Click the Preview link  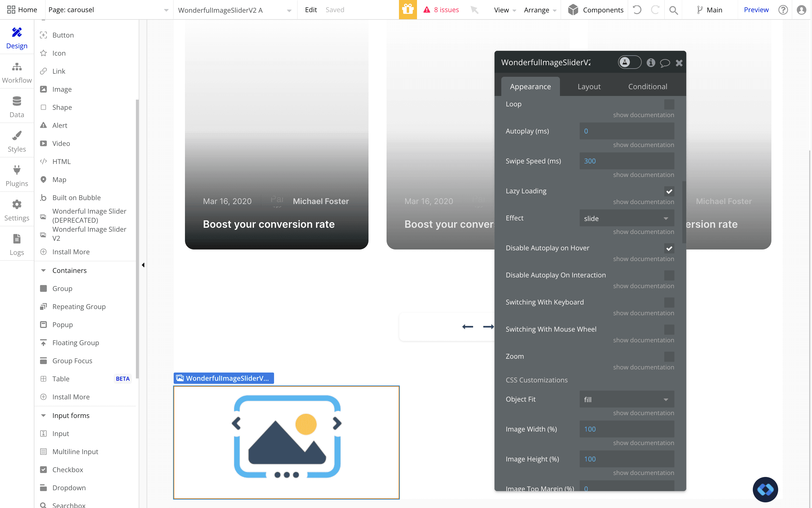(x=756, y=10)
